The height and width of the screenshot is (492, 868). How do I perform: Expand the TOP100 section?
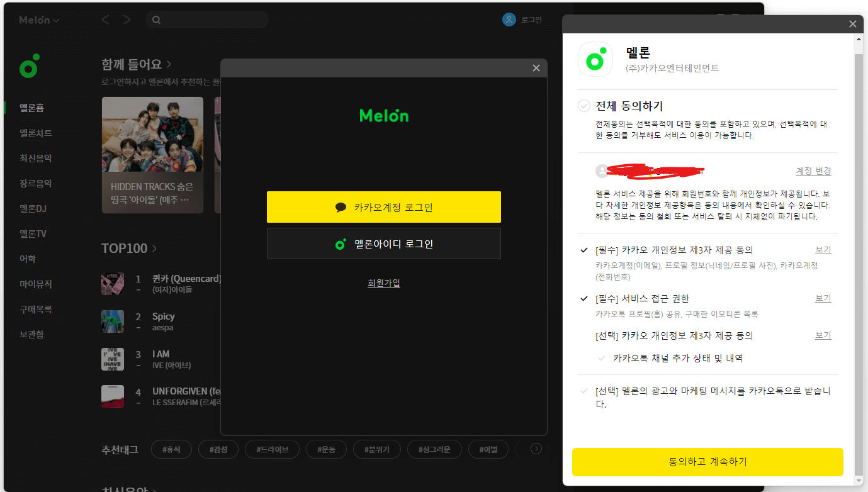click(129, 249)
